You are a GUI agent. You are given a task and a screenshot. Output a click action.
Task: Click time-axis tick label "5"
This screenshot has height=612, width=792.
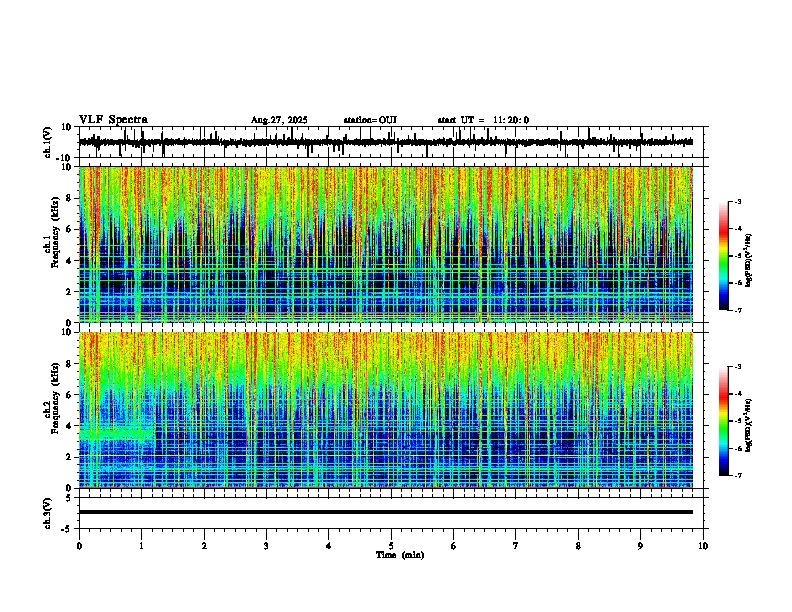click(391, 546)
